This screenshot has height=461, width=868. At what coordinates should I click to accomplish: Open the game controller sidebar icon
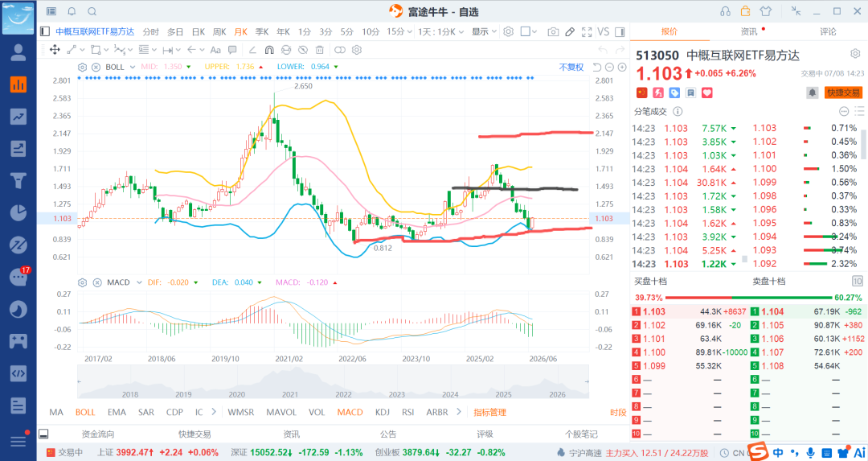pos(18,341)
